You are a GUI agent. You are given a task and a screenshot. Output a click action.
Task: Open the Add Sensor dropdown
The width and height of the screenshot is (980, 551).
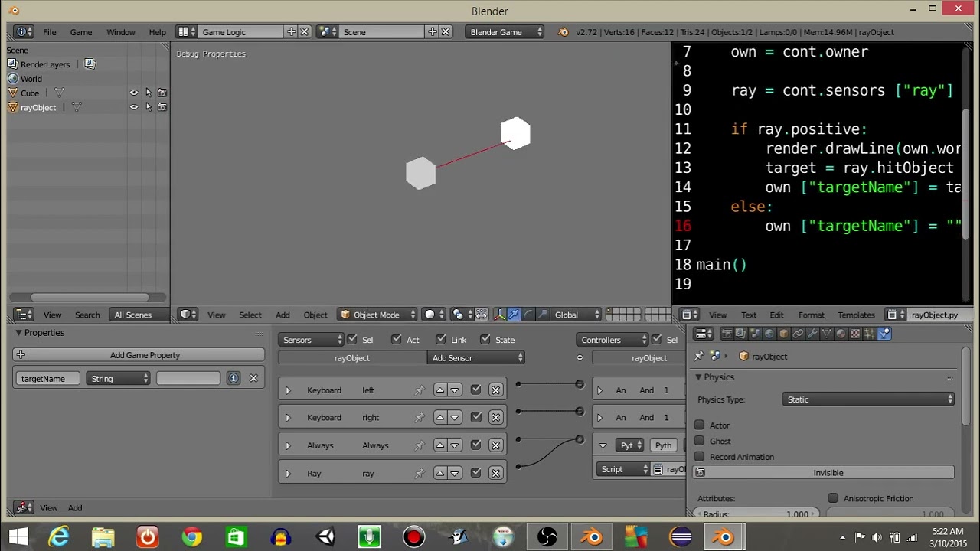[477, 358]
